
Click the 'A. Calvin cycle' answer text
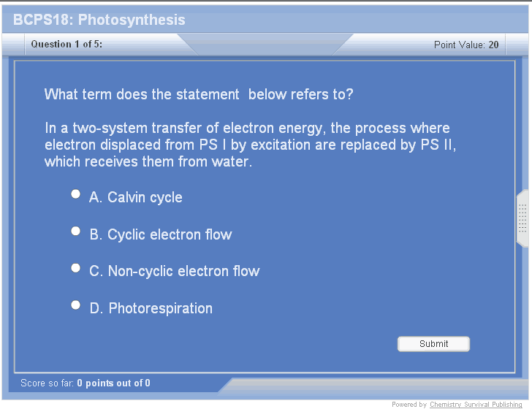click(x=136, y=197)
